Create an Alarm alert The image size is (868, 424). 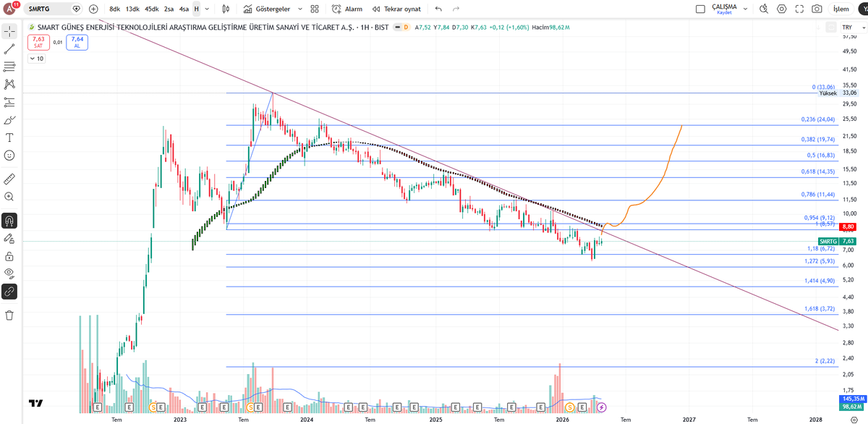(x=346, y=9)
